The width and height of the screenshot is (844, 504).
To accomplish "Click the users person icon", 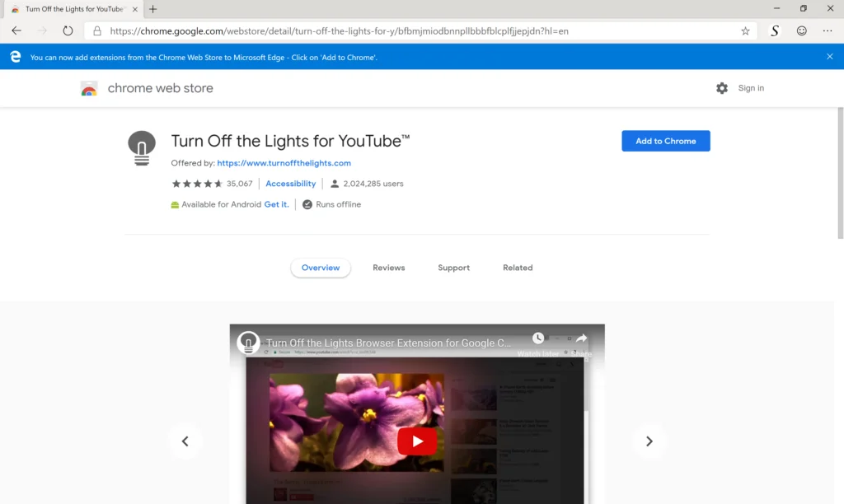I will 335,184.
